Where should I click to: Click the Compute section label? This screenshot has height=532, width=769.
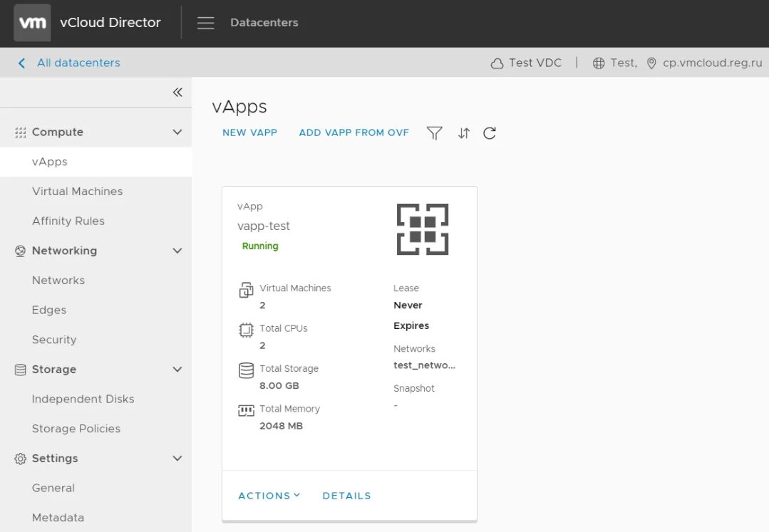click(x=58, y=132)
